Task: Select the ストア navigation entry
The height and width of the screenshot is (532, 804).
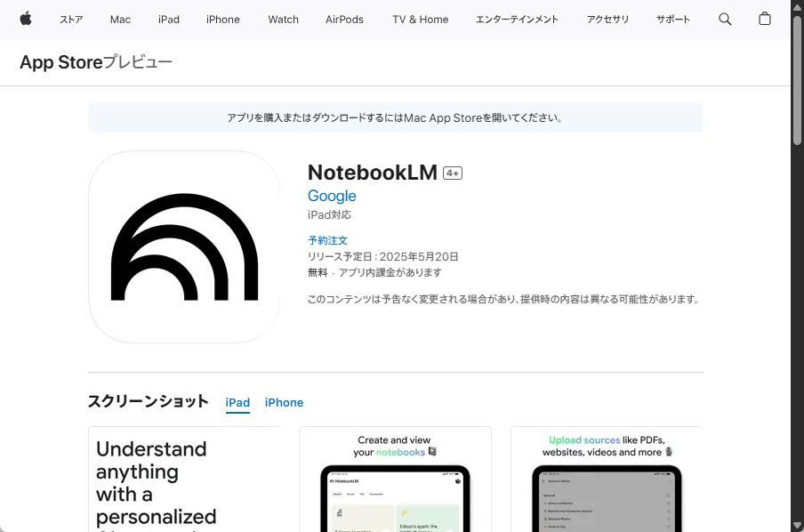Action: point(71,19)
